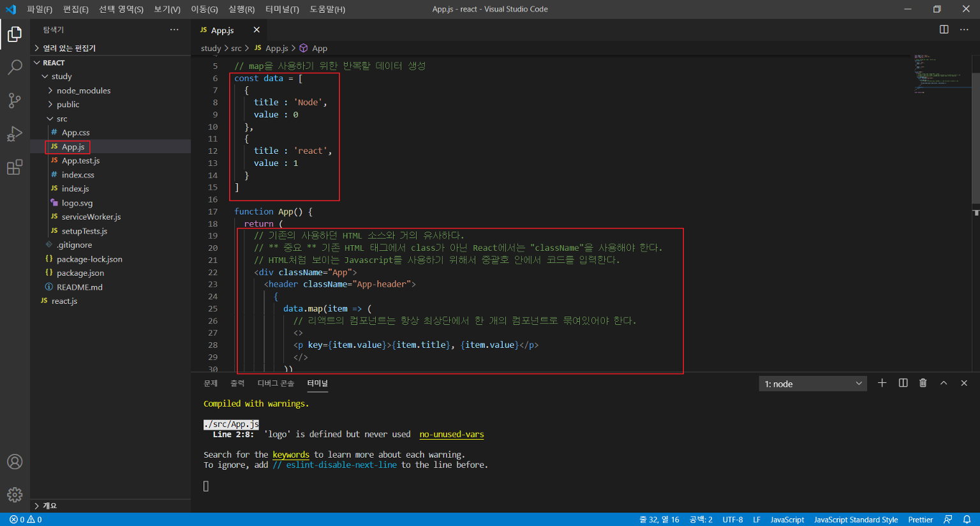Kill the terminal with trash icon
Viewport: 980px width, 526px height.
pyautogui.click(x=923, y=383)
